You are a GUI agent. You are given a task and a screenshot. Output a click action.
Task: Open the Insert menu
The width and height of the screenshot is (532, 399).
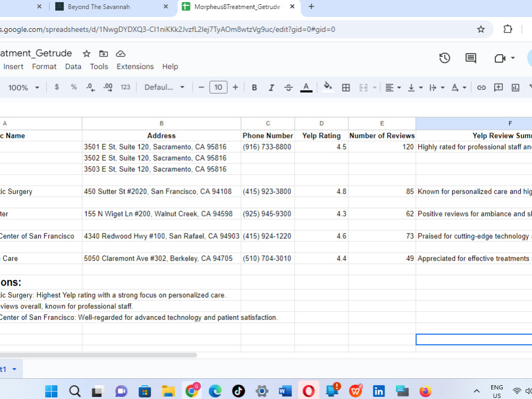[13, 66]
